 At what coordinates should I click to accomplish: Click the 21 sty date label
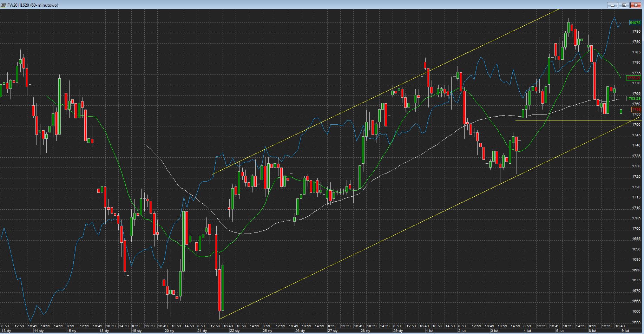[202, 331]
